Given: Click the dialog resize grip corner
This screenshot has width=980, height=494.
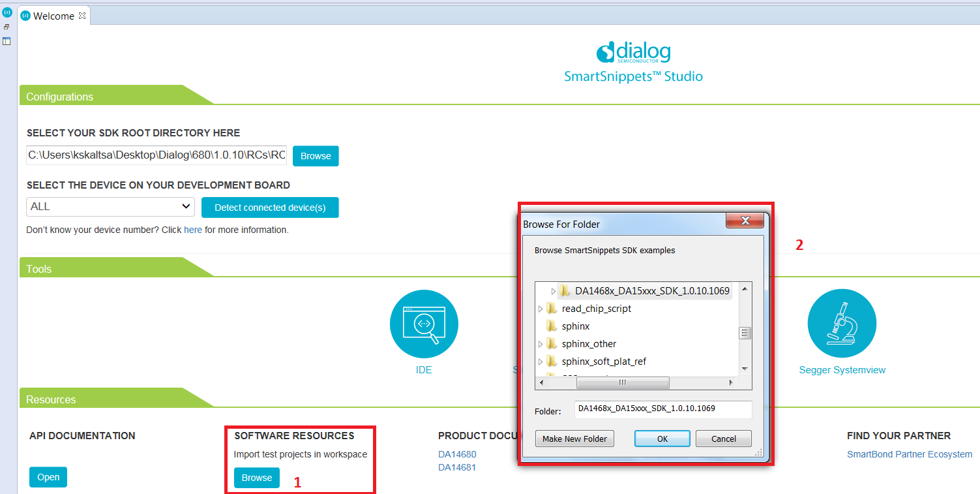Looking at the screenshot, I should (x=758, y=452).
